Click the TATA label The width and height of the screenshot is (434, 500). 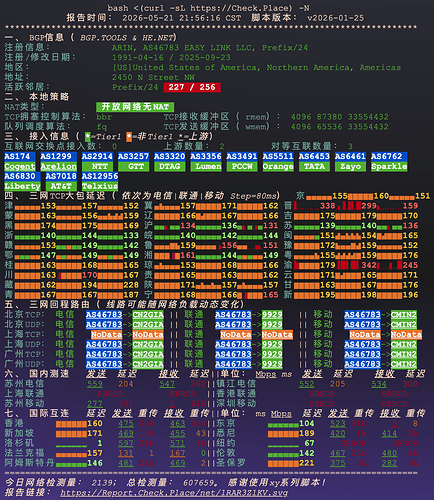click(314, 166)
